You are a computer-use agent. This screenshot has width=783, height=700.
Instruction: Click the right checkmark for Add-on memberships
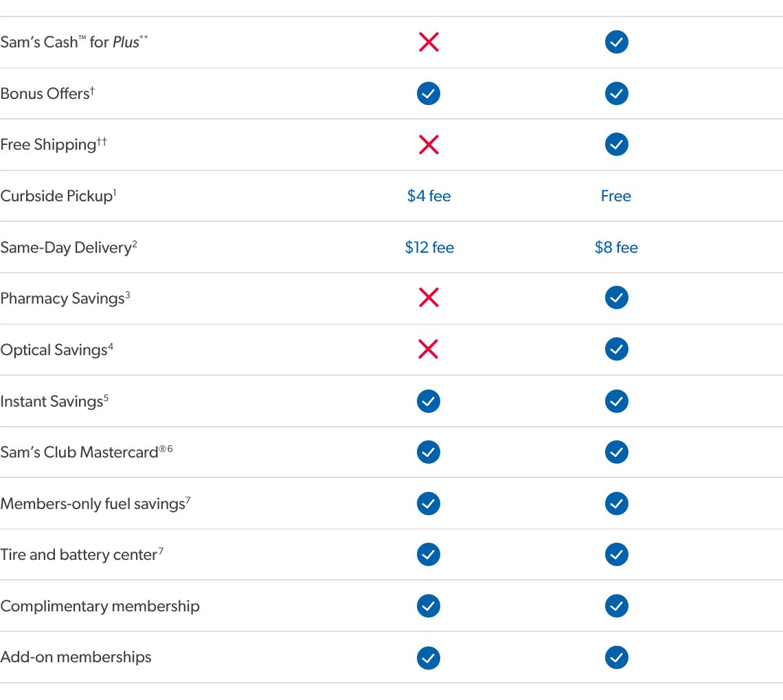coord(617,657)
